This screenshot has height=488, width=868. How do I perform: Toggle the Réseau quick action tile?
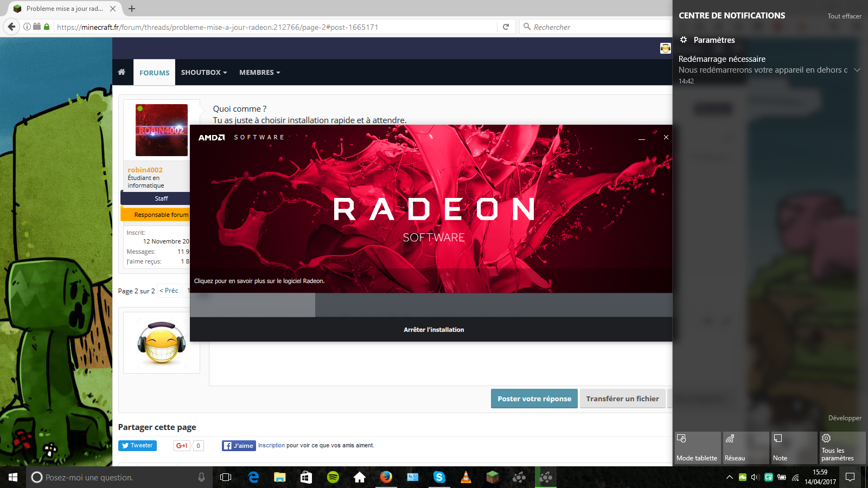click(746, 447)
